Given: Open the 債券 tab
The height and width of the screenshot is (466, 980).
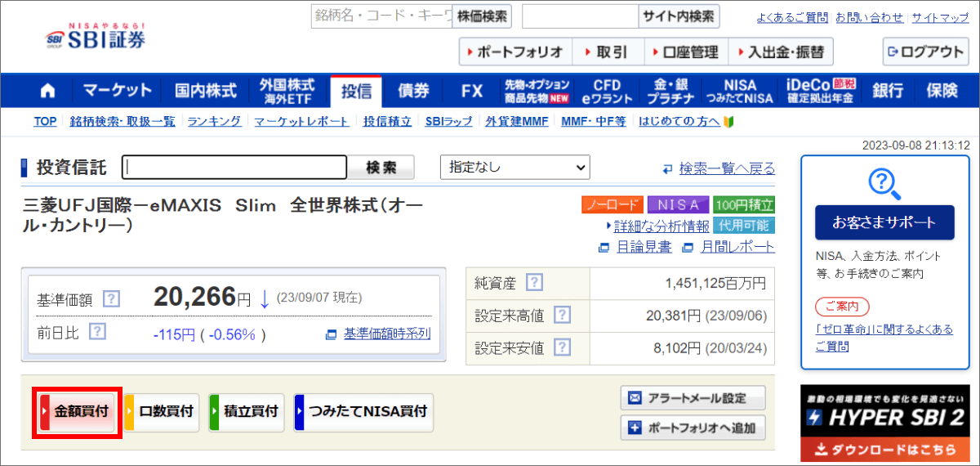Looking at the screenshot, I should click(x=414, y=90).
